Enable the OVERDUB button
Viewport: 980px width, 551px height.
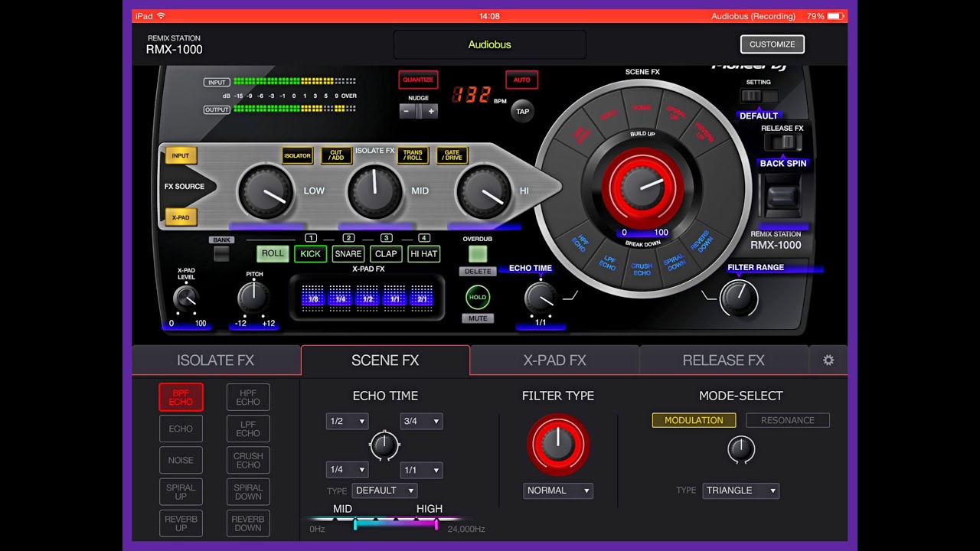478,254
